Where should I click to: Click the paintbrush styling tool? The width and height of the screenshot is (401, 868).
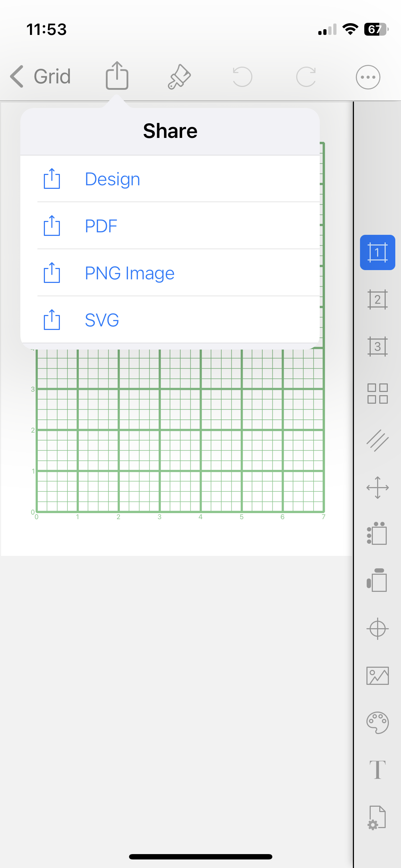tap(179, 76)
